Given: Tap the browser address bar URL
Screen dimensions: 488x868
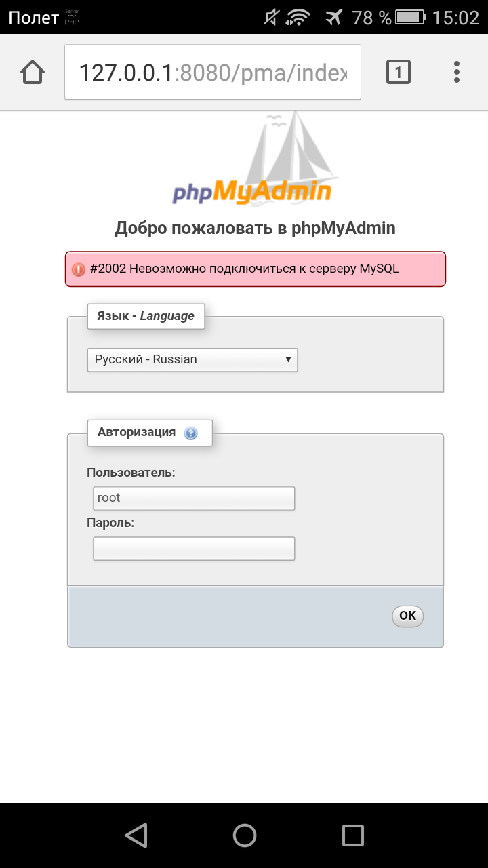Looking at the screenshot, I should [213, 72].
